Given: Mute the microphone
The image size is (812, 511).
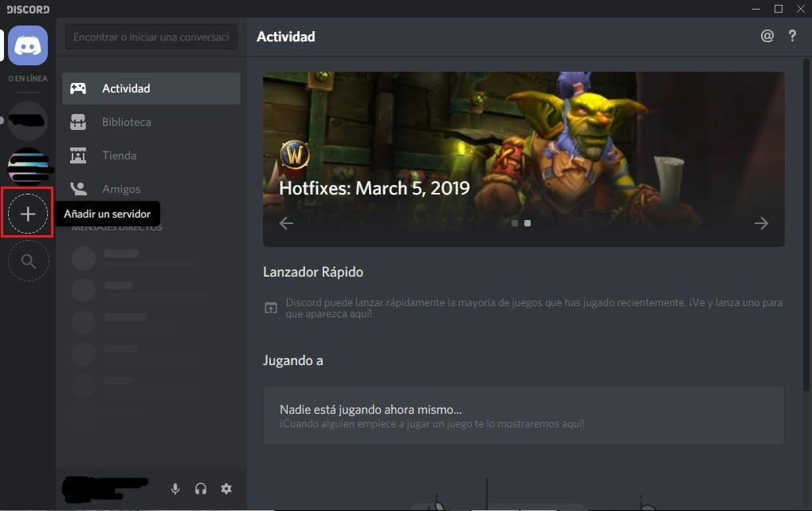Looking at the screenshot, I should pyautogui.click(x=175, y=489).
